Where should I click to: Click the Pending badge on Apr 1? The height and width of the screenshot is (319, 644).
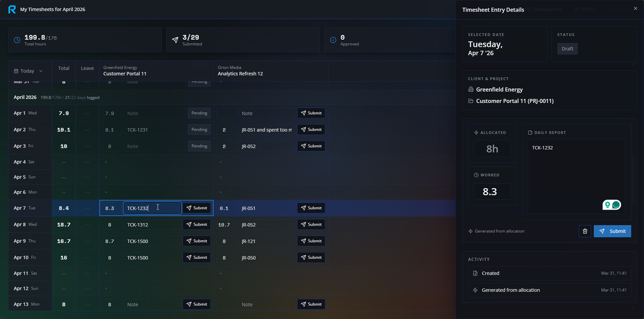coord(199,113)
